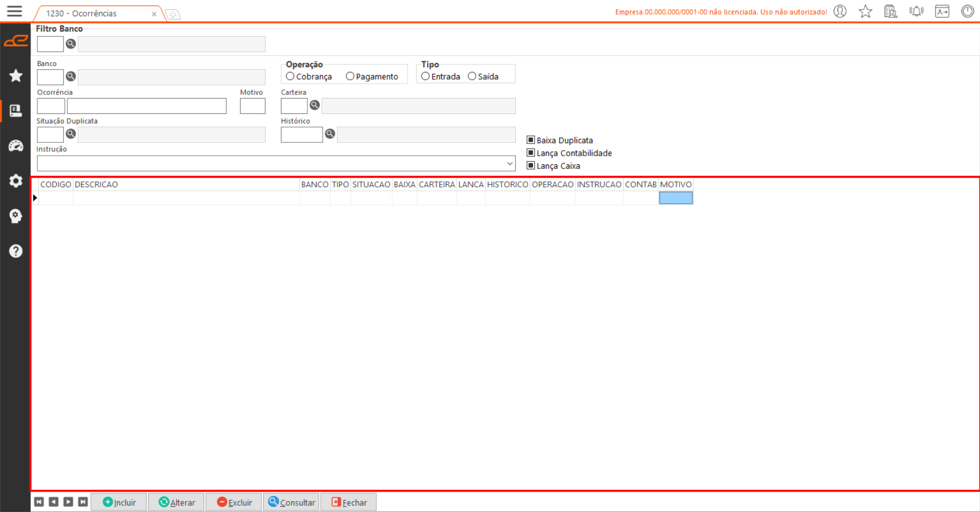Image resolution: width=980 pixels, height=512 pixels.
Task: Go to the last record navigation button
Action: (83, 502)
